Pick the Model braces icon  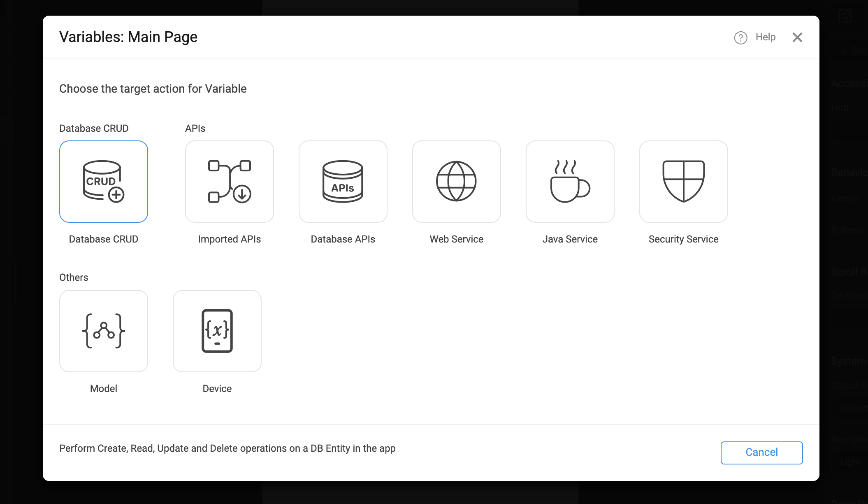pyautogui.click(x=104, y=331)
